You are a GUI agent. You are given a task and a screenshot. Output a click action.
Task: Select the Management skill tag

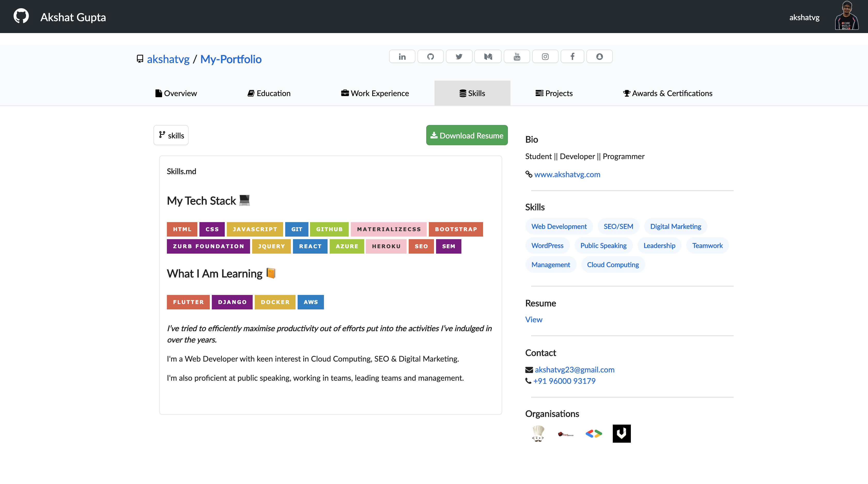point(551,265)
